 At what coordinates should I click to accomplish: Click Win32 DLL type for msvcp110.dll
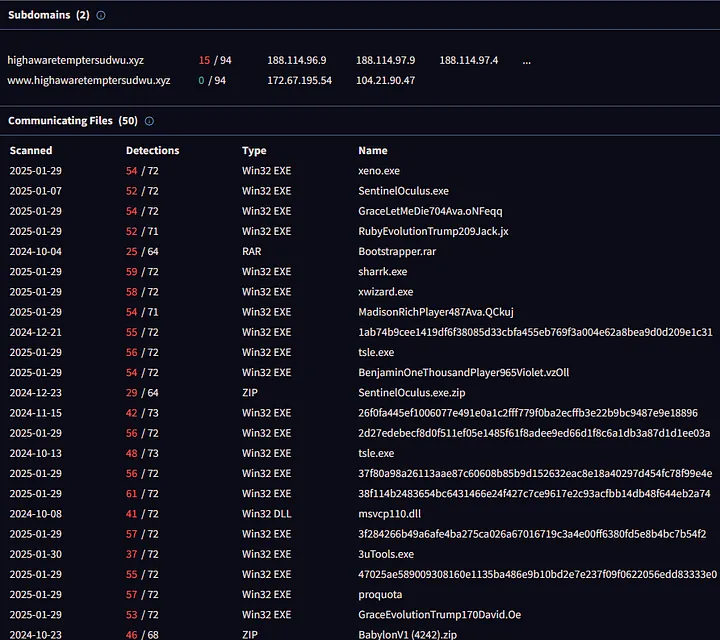coord(266,514)
